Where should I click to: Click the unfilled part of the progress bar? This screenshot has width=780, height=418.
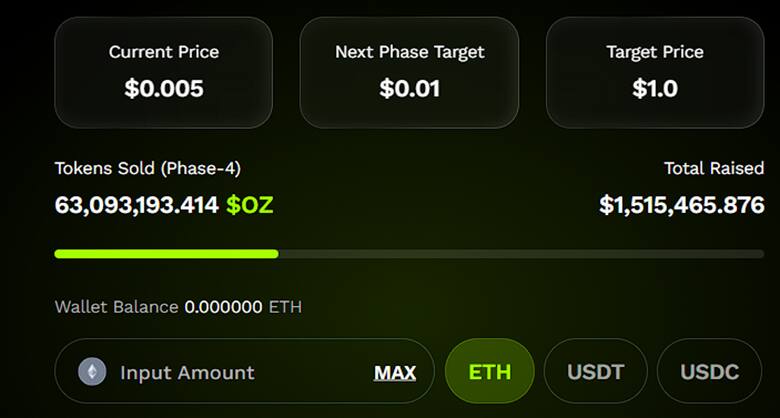pos(520,254)
